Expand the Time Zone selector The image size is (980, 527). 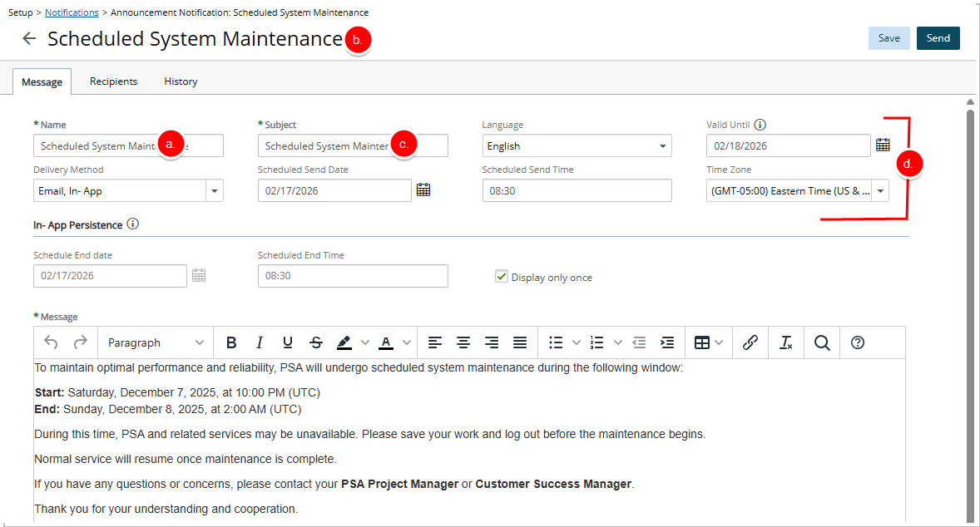(x=879, y=190)
